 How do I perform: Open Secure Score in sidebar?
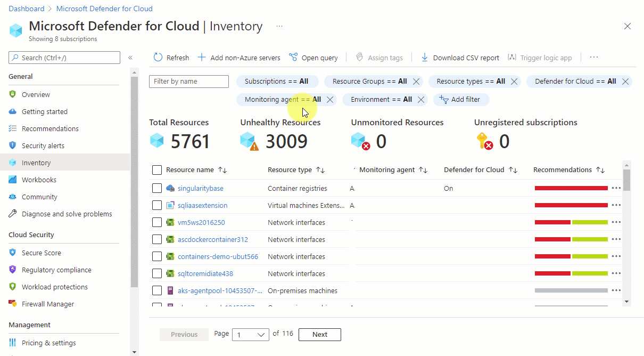tap(41, 253)
